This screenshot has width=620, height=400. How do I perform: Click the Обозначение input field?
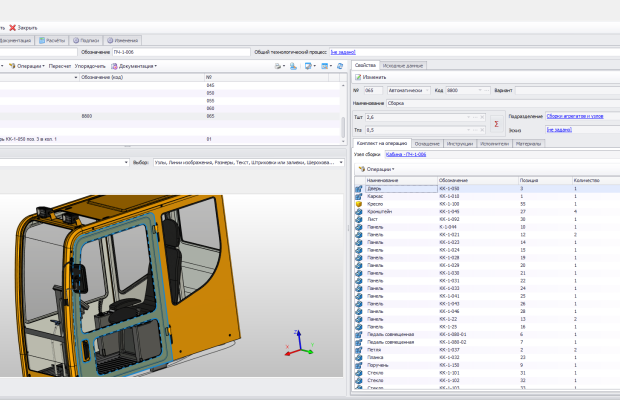click(x=181, y=52)
